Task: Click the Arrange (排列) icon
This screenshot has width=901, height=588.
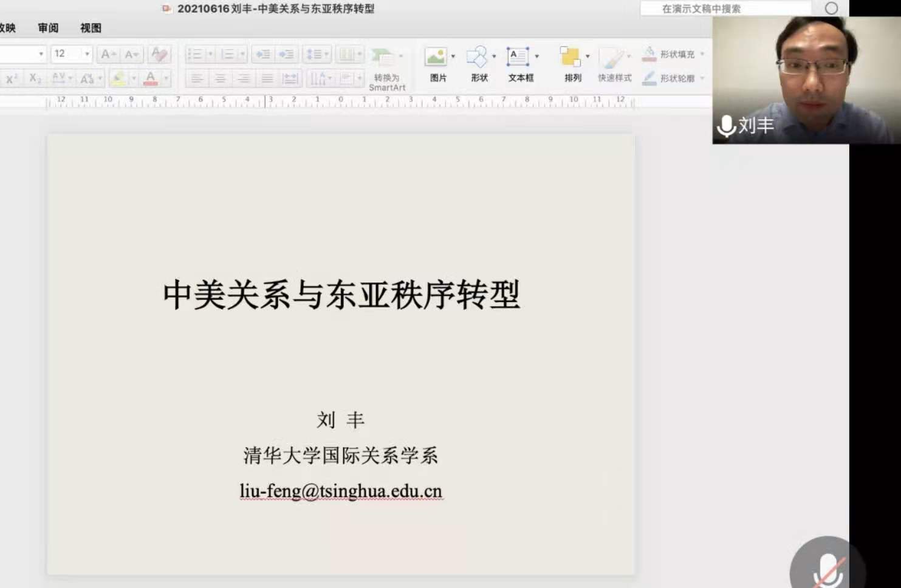Action: (x=570, y=57)
